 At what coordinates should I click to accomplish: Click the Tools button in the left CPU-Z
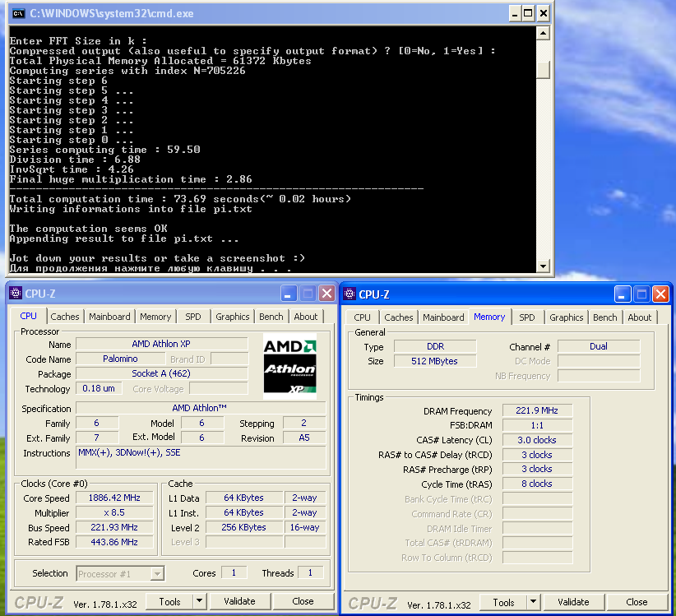point(170,601)
